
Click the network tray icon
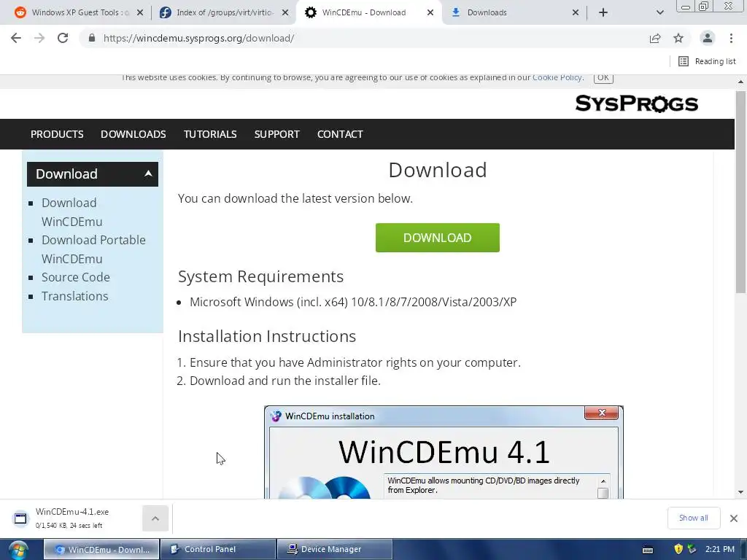click(x=692, y=550)
